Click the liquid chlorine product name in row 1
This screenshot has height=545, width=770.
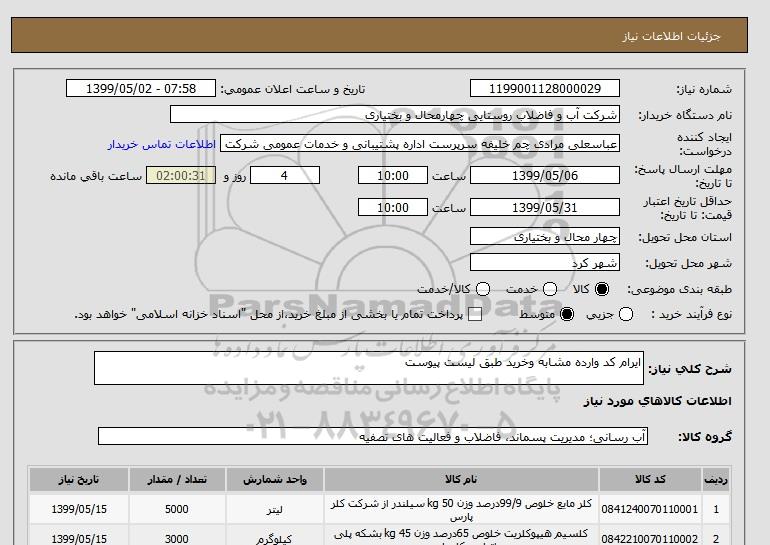(461, 510)
